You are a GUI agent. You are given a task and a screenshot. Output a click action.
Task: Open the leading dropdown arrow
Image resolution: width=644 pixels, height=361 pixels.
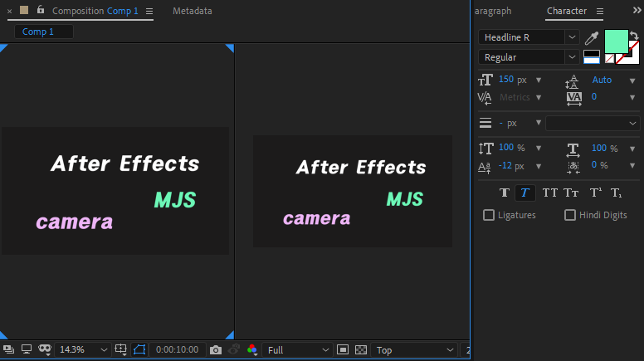632,80
